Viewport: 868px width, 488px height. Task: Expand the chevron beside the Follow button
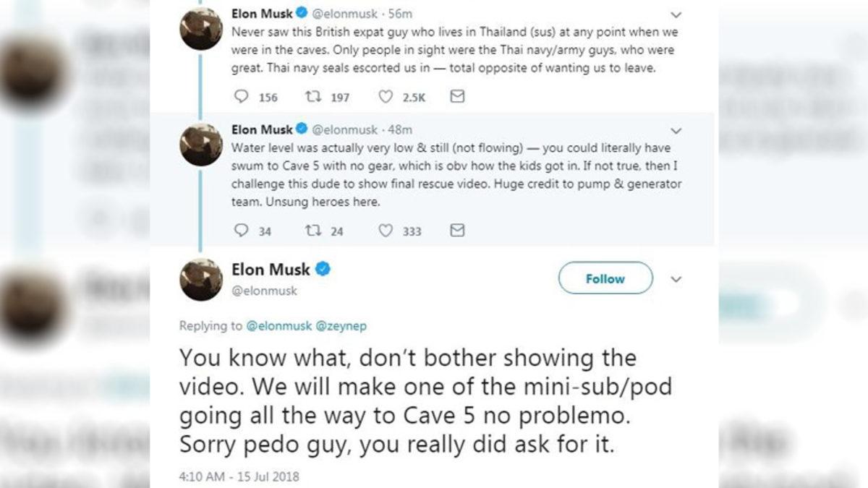click(x=676, y=278)
